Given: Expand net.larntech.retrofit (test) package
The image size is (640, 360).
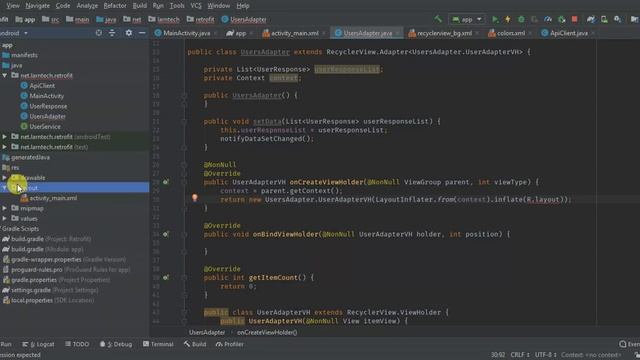Looking at the screenshot, I should point(4,147).
